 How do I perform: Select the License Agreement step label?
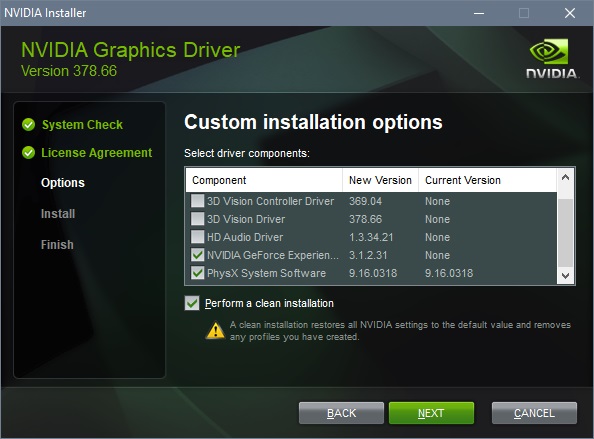pyautogui.click(x=97, y=153)
